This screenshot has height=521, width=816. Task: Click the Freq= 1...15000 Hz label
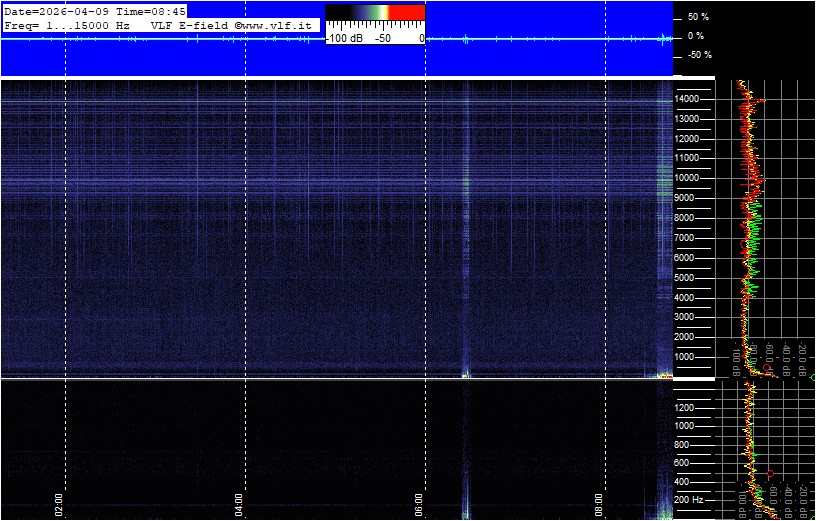tap(67, 25)
